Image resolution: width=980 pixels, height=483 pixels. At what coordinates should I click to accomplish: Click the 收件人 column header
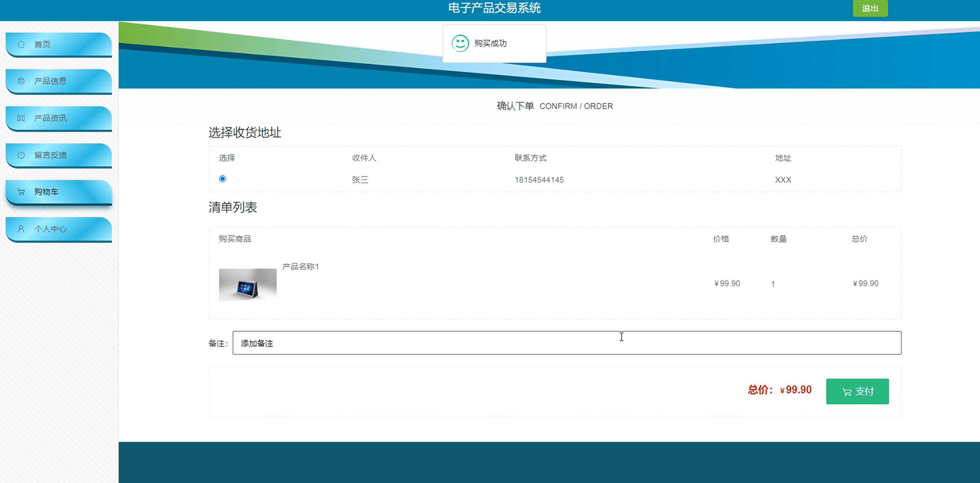(x=364, y=158)
